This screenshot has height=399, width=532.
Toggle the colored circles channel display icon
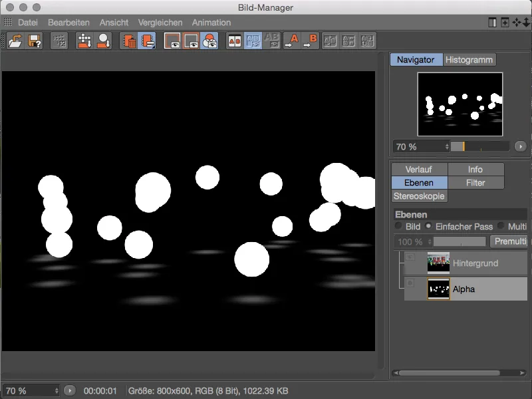pyautogui.click(x=209, y=41)
